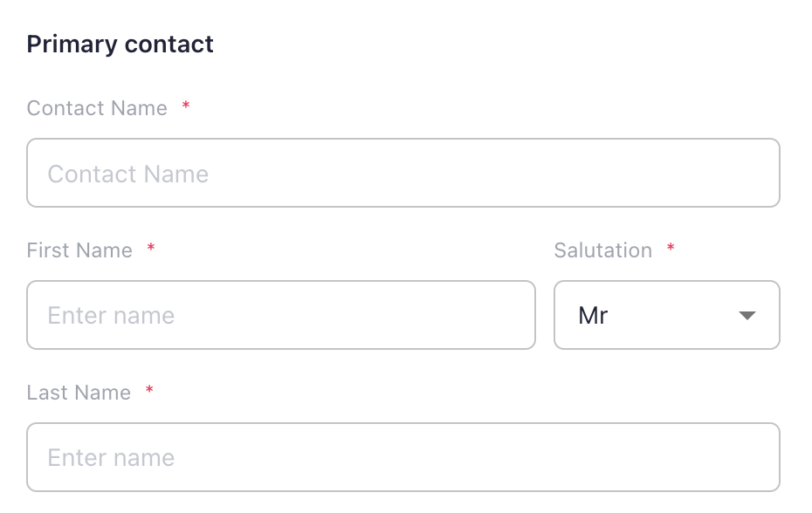Click the Salutation label text
Screen dimensions: 812x513
point(602,250)
